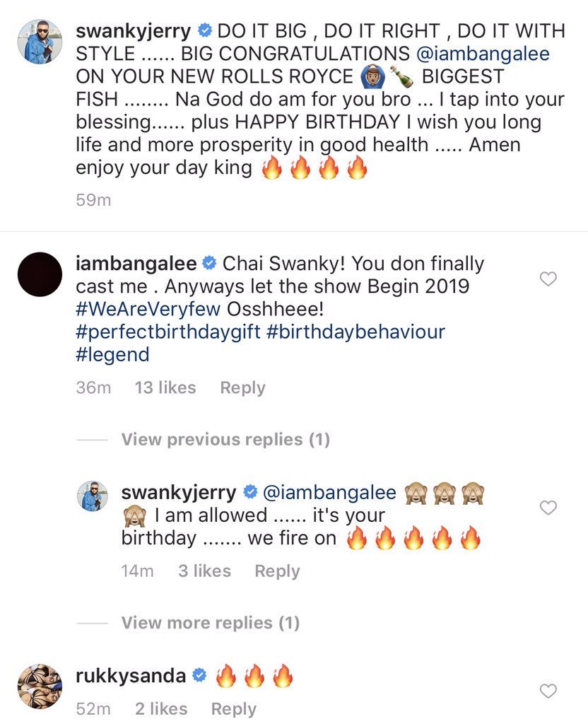The width and height of the screenshot is (588, 724).
Task: Expand View more replies (1)
Action: 210,623
